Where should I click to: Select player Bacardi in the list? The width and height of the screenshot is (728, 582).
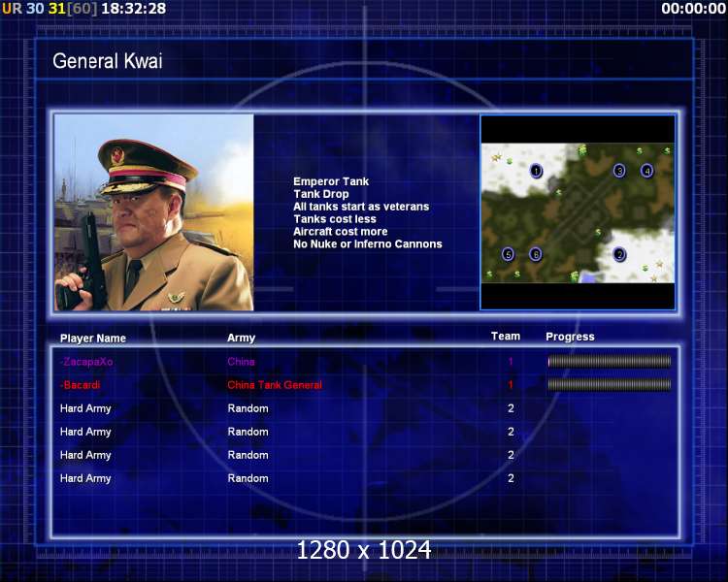point(81,385)
